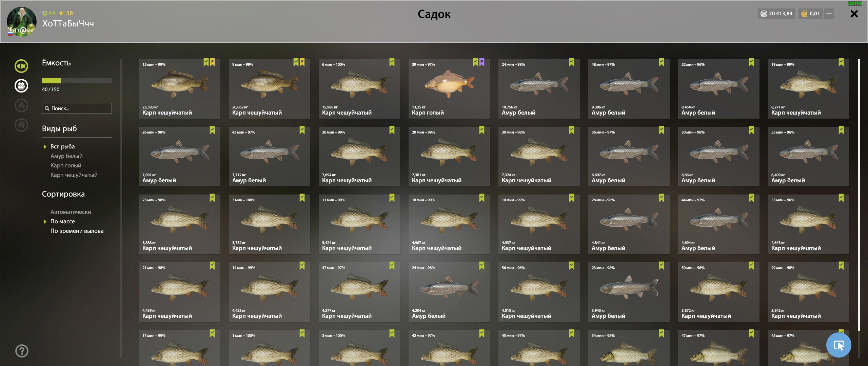Viewport: 868px width, 366px height.
Task: Open the player avatar ХоТТаБыЧчч
Action: point(22,22)
